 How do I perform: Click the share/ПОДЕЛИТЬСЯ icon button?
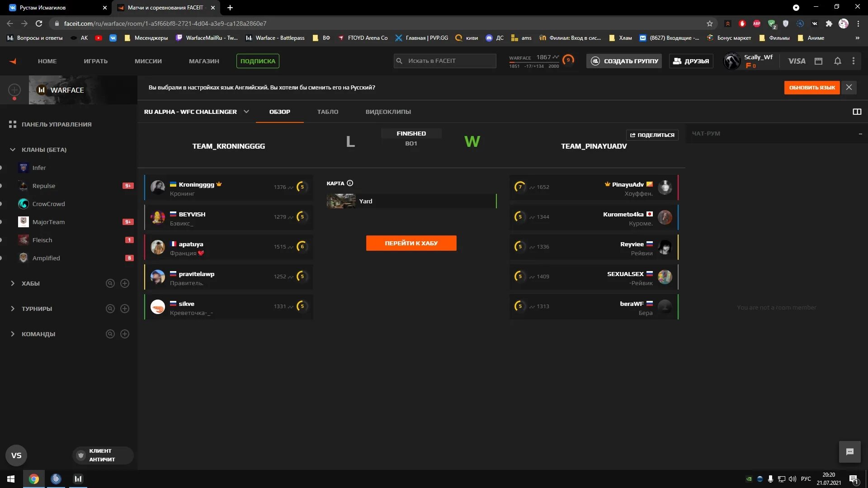652,135
